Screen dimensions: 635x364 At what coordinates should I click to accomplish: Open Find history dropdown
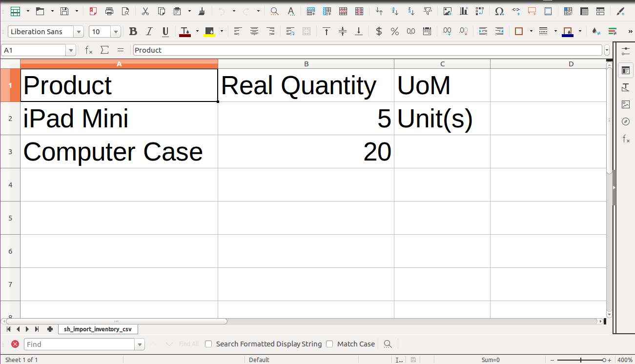tap(140, 344)
